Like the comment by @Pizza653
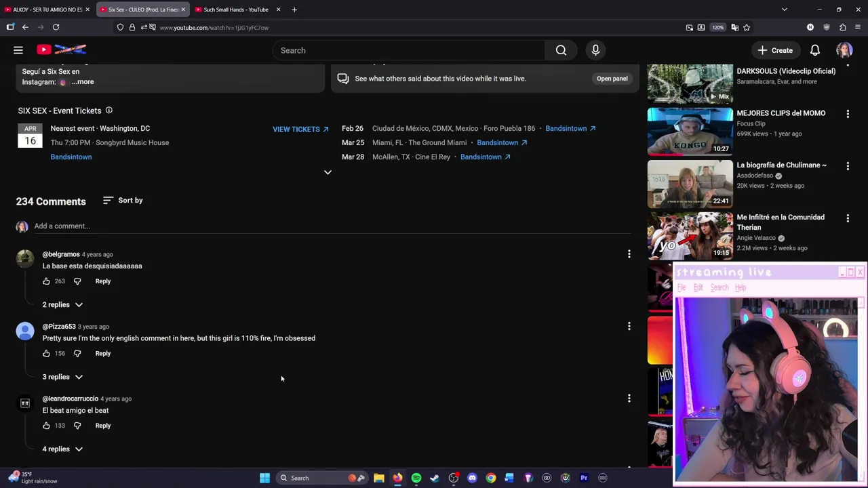 point(46,353)
